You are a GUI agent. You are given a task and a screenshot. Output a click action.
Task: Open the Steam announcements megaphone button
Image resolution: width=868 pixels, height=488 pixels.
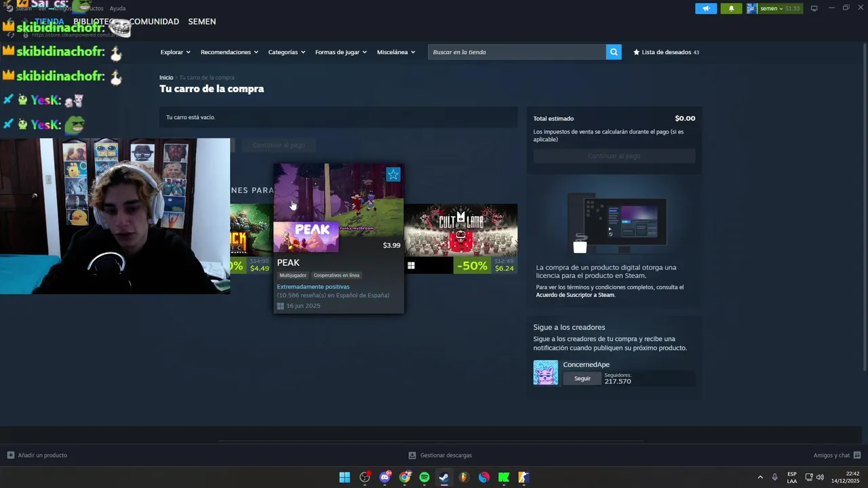tap(706, 9)
